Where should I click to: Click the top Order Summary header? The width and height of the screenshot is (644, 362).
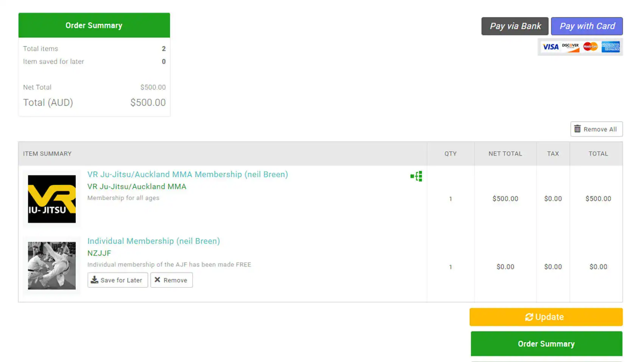[94, 25]
